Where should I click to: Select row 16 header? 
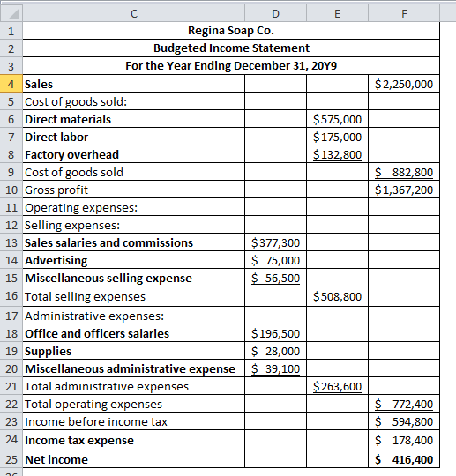point(11,296)
